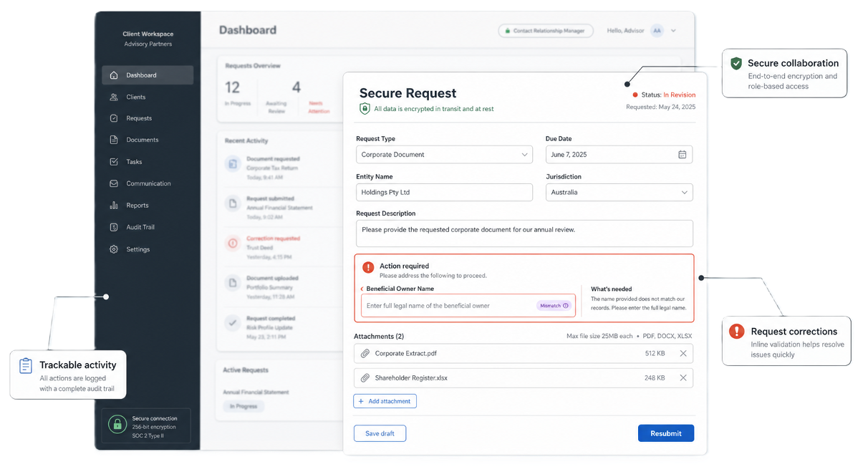868x467 pixels.
Task: Click Save draft
Action: coord(380,433)
